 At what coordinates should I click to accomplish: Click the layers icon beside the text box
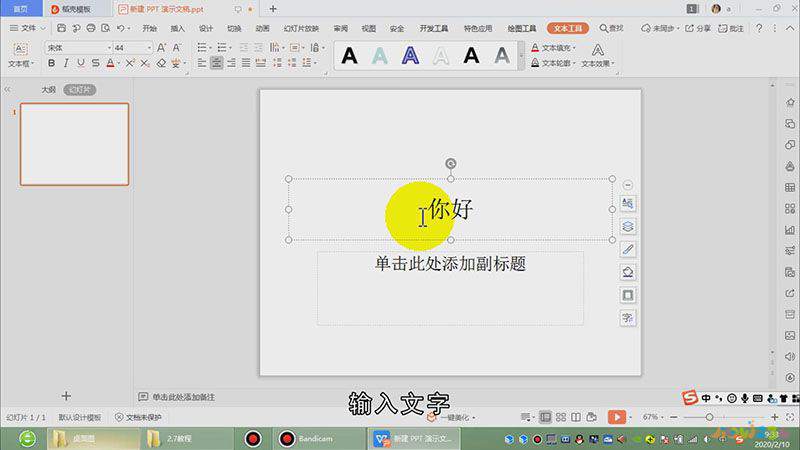tap(628, 227)
